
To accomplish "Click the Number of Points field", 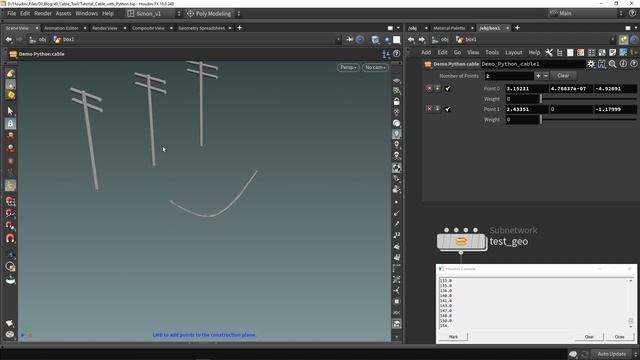I will tap(509, 76).
